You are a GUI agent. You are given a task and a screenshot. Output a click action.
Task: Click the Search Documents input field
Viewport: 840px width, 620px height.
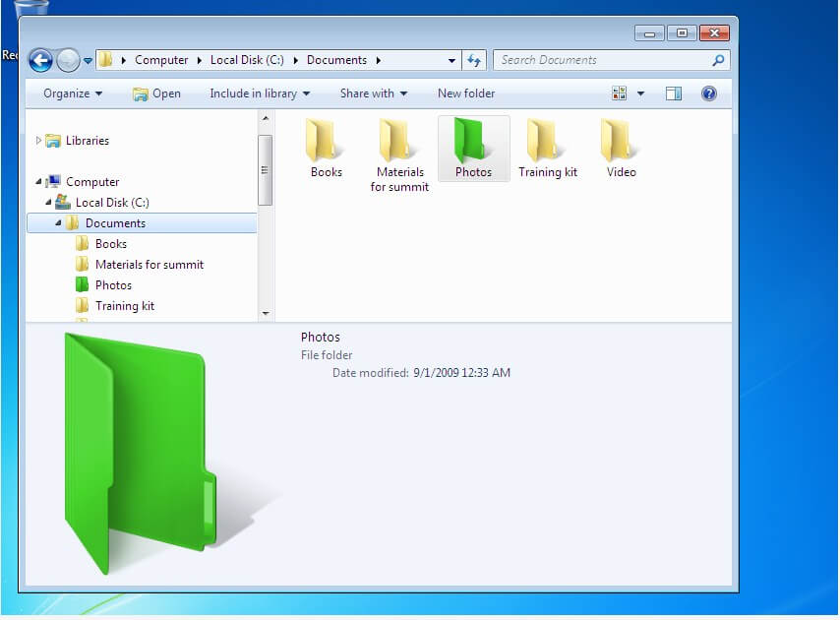tap(600, 60)
